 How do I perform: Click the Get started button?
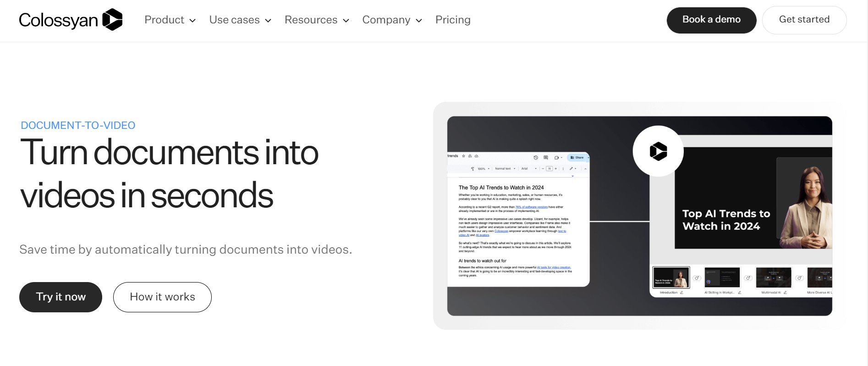coord(804,20)
